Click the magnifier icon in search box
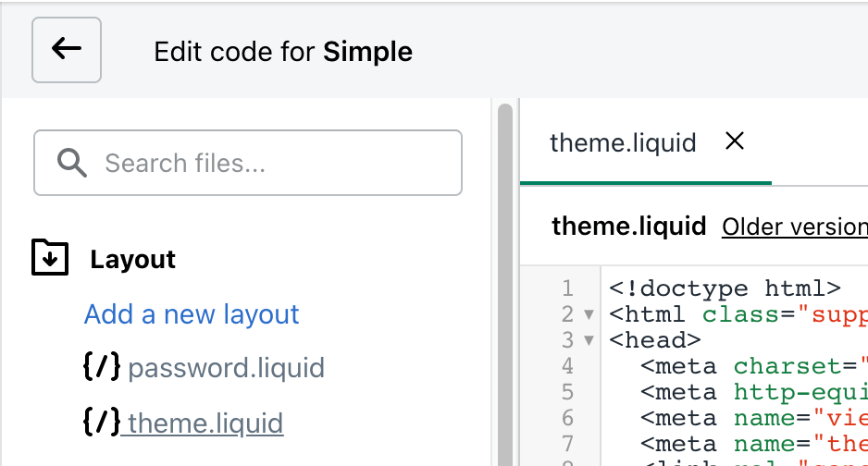Image resolution: width=868 pixels, height=466 pixels. pos(72,163)
